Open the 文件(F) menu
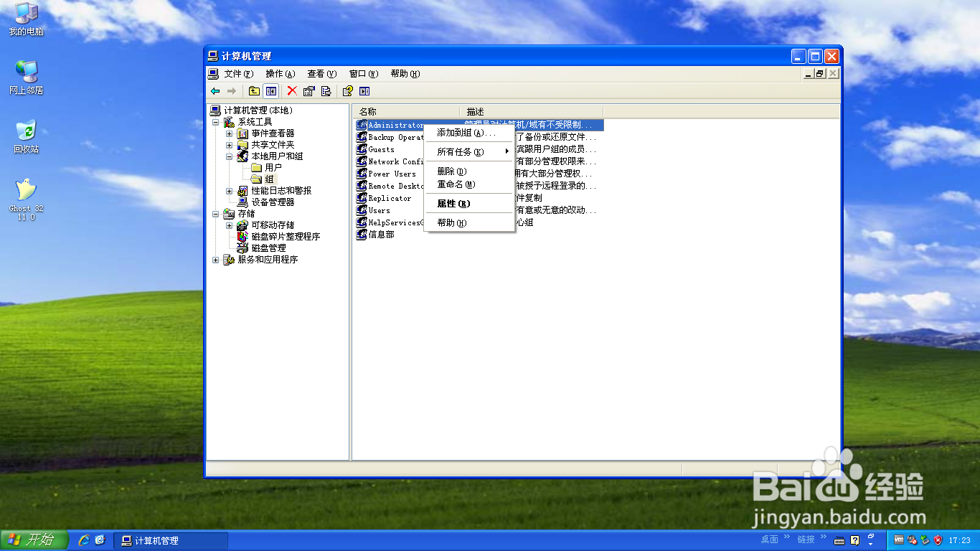 (x=239, y=74)
